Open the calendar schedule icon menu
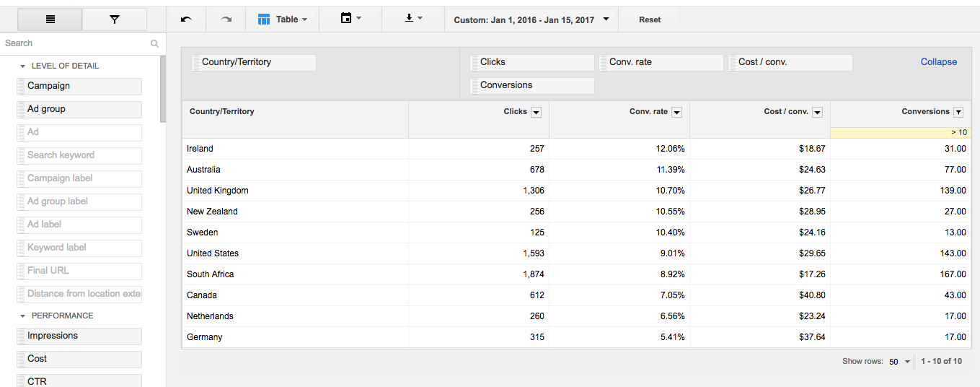This screenshot has width=980, height=387. pos(350,19)
